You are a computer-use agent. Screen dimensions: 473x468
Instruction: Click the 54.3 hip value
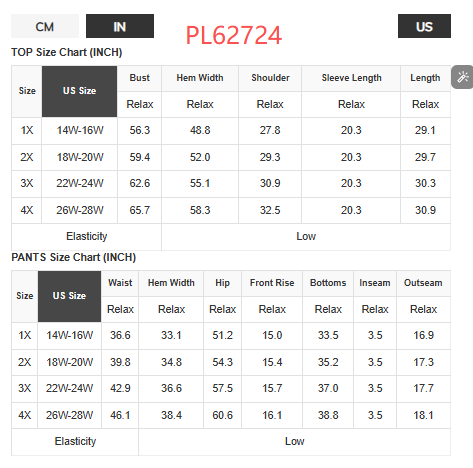point(223,362)
